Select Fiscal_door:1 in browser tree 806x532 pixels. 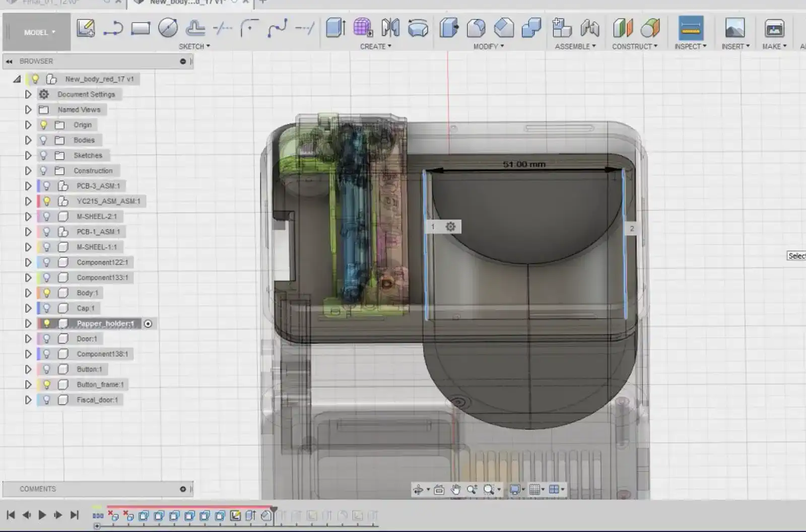click(x=97, y=400)
